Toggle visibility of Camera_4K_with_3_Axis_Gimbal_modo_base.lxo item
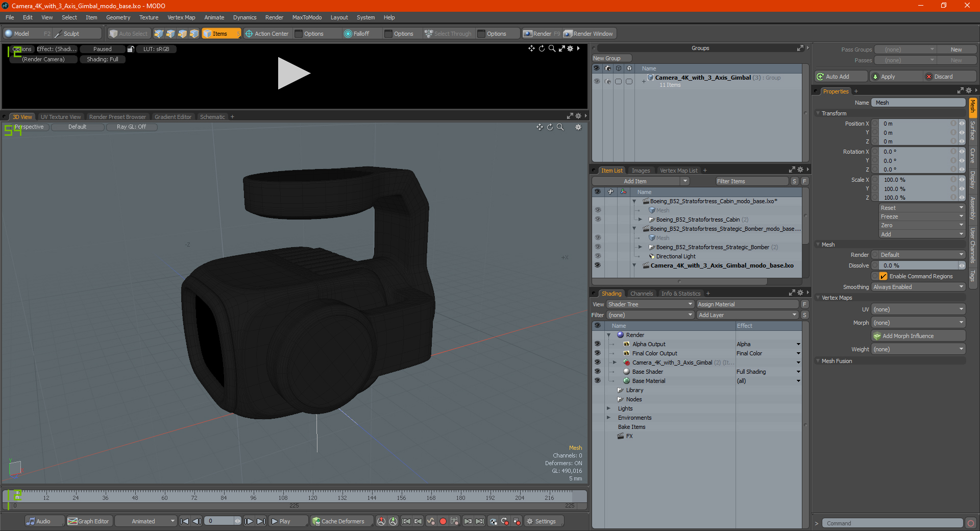Image resolution: width=980 pixels, height=531 pixels. [597, 265]
